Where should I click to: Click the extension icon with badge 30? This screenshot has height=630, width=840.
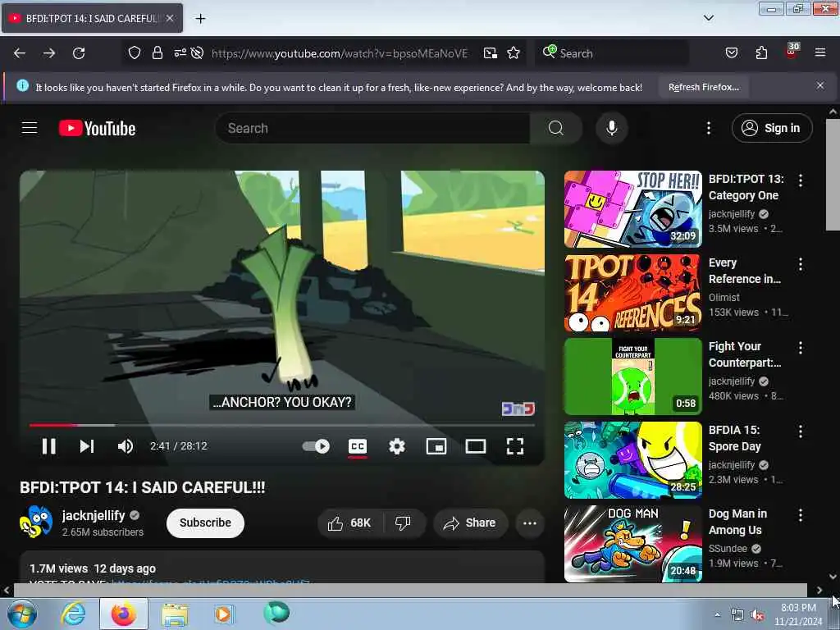coord(792,52)
